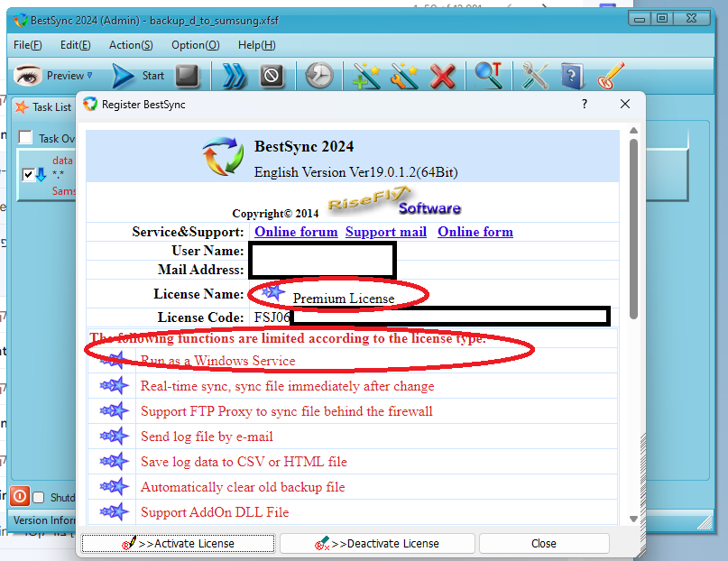Expand the Preview dropdown arrow
Screen dimensions: 728x561
pos(89,75)
